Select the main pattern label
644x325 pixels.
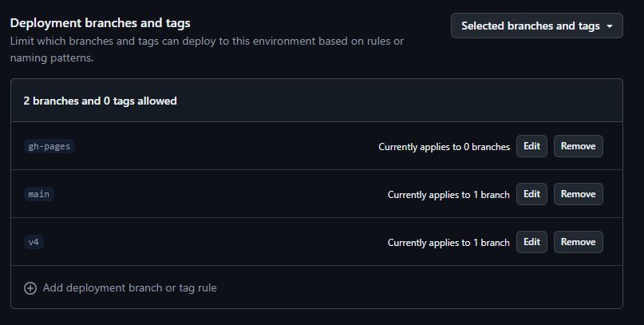click(39, 194)
